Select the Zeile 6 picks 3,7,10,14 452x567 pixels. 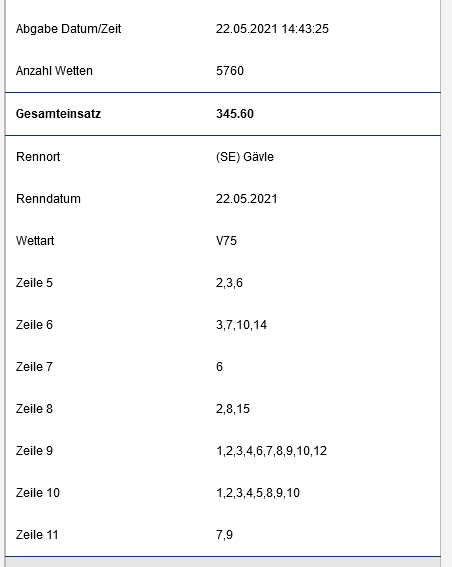[242, 325]
